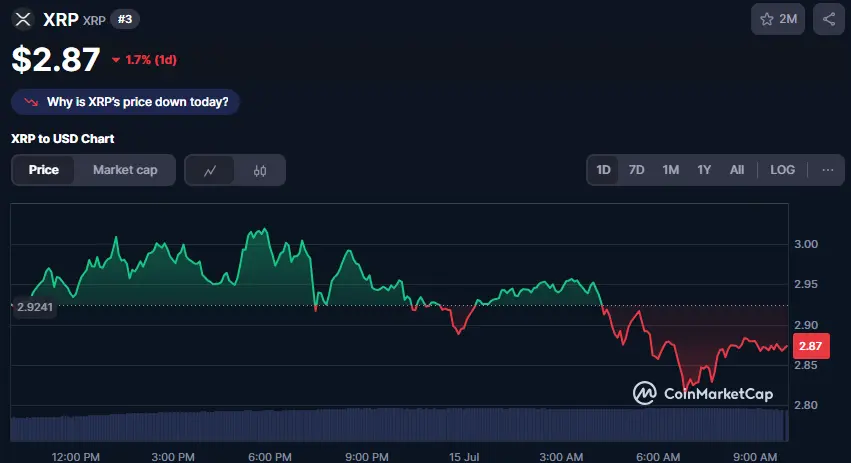Click the 3:00 AM x-axis label
The height and width of the screenshot is (463, 851).
(x=561, y=457)
